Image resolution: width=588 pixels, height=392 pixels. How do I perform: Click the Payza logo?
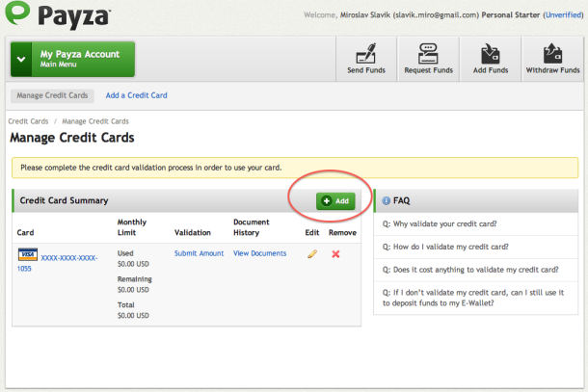click(x=58, y=15)
